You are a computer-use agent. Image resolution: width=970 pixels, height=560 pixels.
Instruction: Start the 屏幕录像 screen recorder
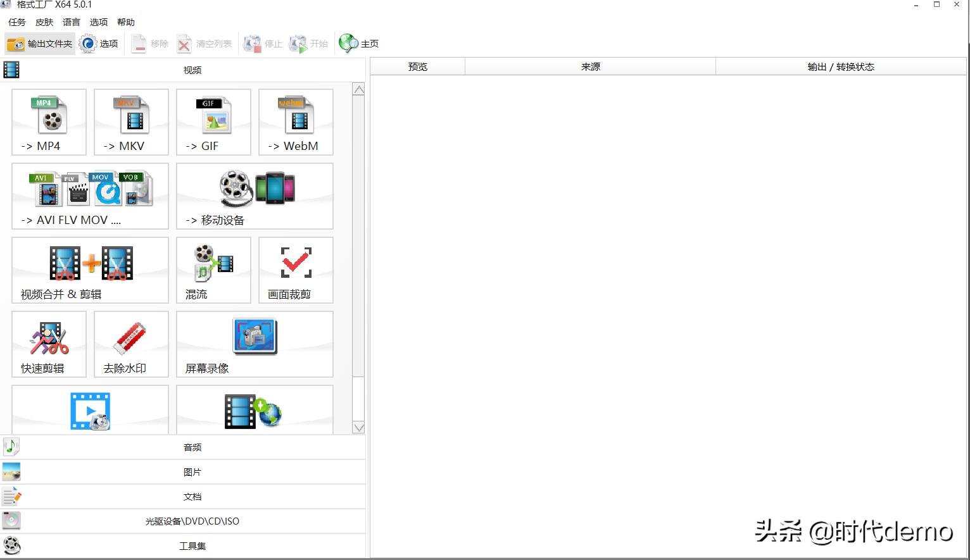pos(255,344)
